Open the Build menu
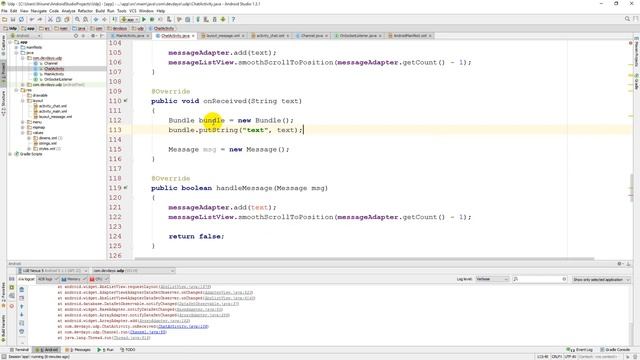The width and height of the screenshot is (640, 360). click(100, 11)
